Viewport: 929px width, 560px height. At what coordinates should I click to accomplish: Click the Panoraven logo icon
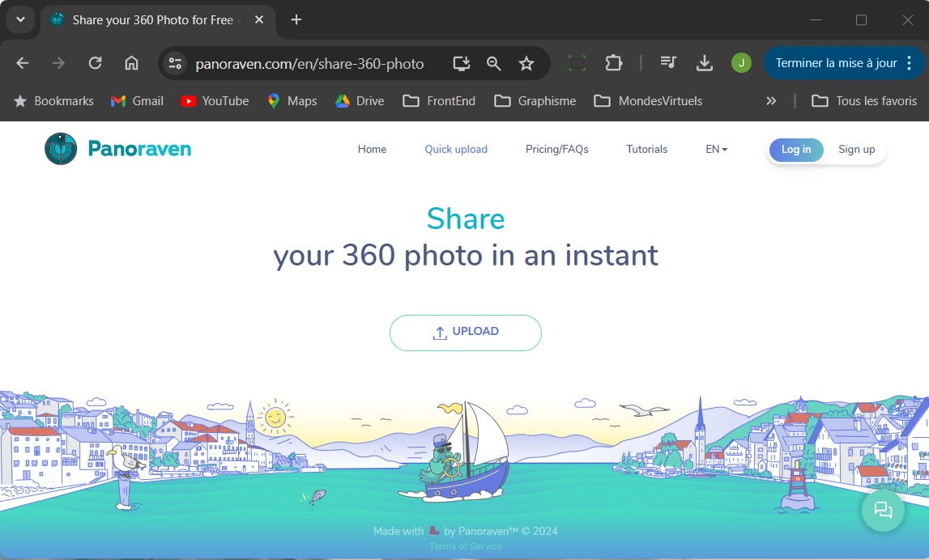tap(61, 149)
